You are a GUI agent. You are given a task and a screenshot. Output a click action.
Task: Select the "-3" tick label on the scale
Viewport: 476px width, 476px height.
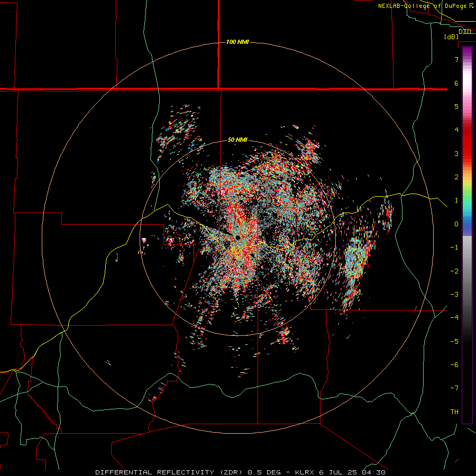454,295
